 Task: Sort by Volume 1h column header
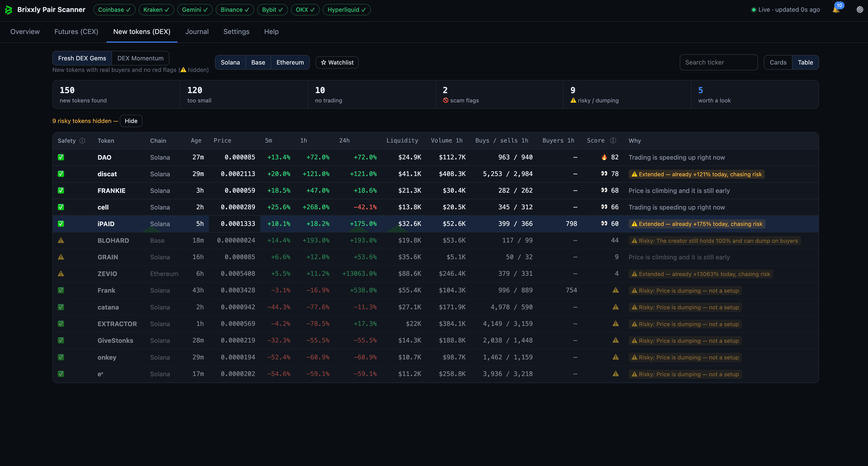[447, 141]
